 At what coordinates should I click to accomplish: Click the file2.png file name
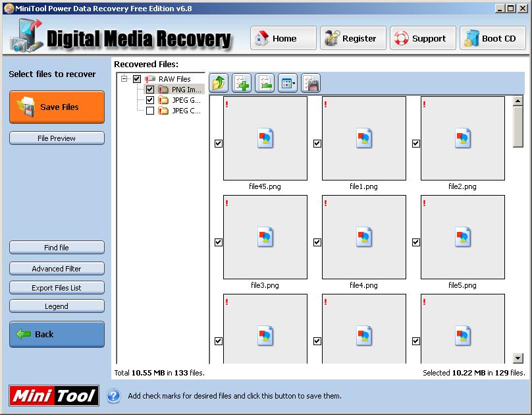[x=462, y=186]
